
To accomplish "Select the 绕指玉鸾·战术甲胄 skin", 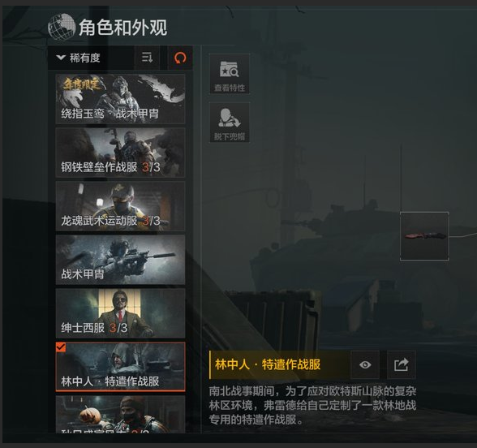I will (x=120, y=99).
